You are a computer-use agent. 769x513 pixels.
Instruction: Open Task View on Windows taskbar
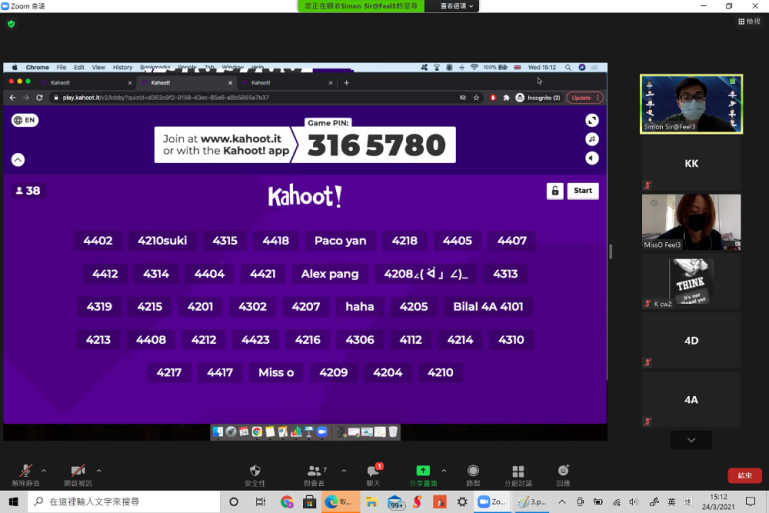point(260,502)
